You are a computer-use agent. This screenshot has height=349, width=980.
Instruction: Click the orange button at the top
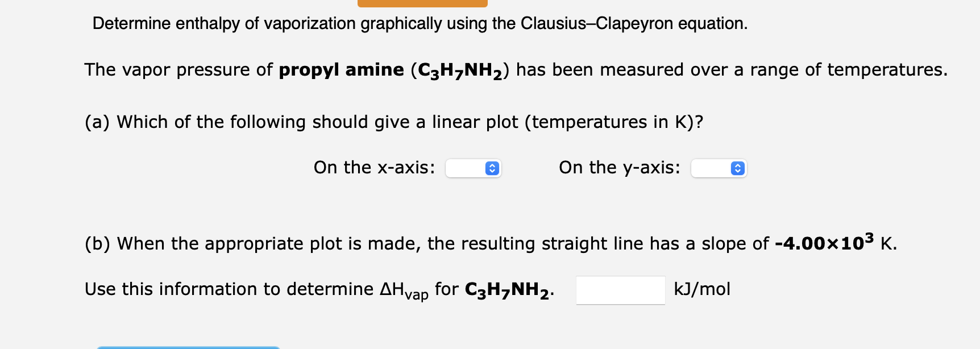click(422, 2)
